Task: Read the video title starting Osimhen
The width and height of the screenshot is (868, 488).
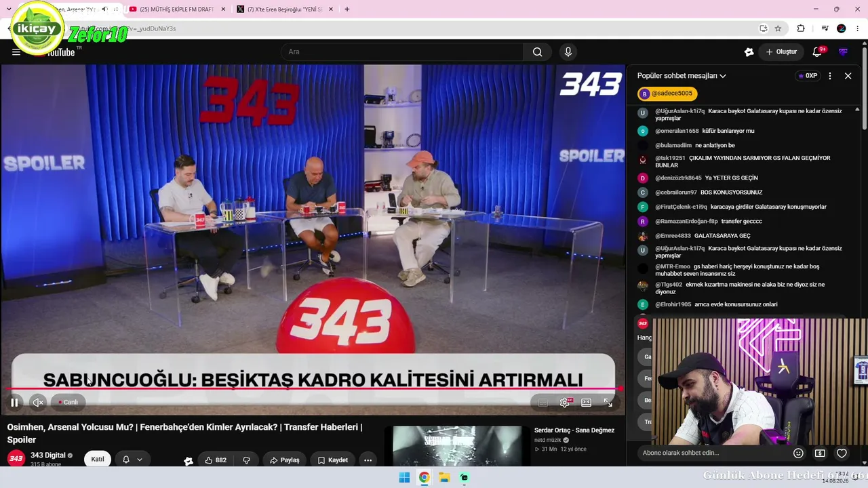Action: (x=184, y=434)
